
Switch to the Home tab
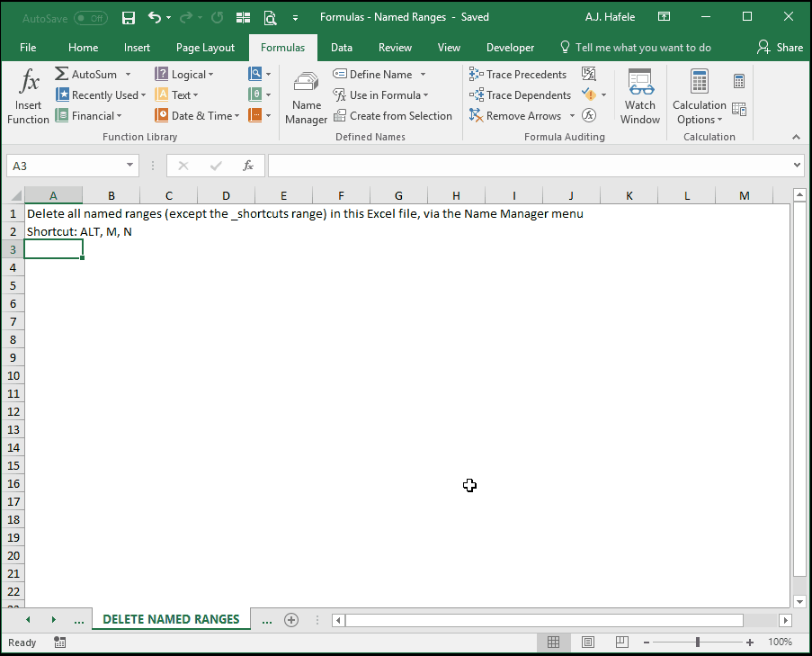click(x=83, y=48)
